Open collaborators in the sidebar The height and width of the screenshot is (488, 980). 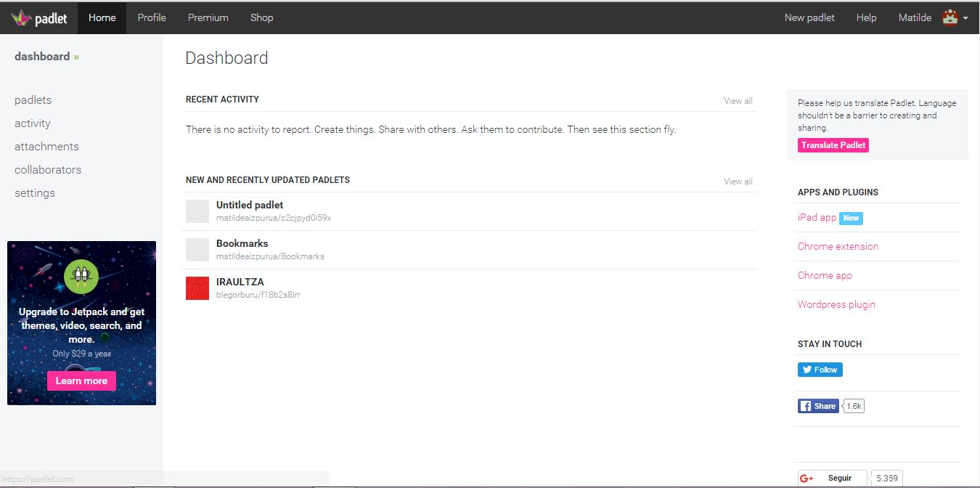[x=48, y=170]
